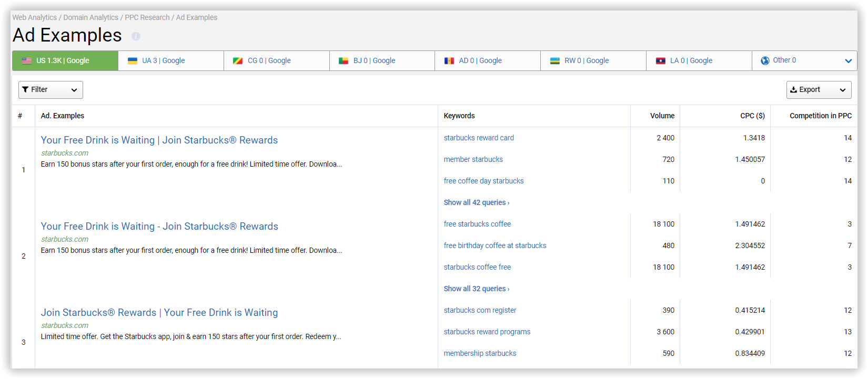Open keyword 'free starbucks coffee'
The width and height of the screenshot is (868, 379).
point(477,224)
